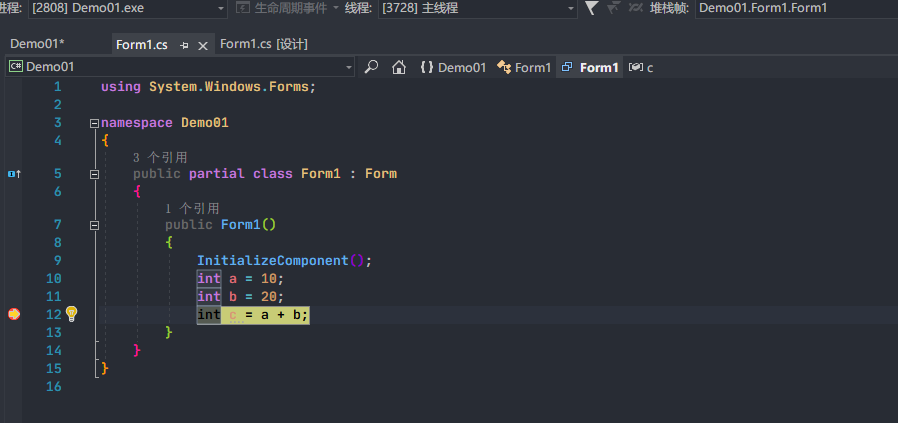The width and height of the screenshot is (898, 423).
Task: Collapse the Form1 constructor block
Action: point(94,225)
